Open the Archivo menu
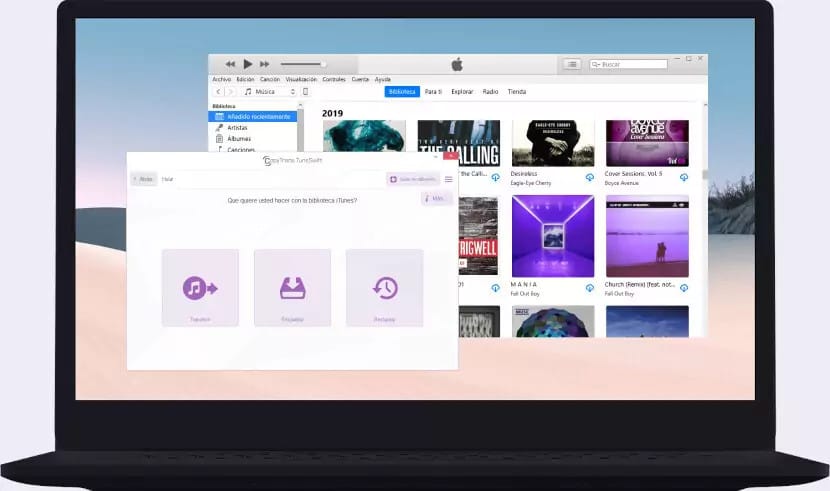The height and width of the screenshot is (491, 830). point(222,79)
